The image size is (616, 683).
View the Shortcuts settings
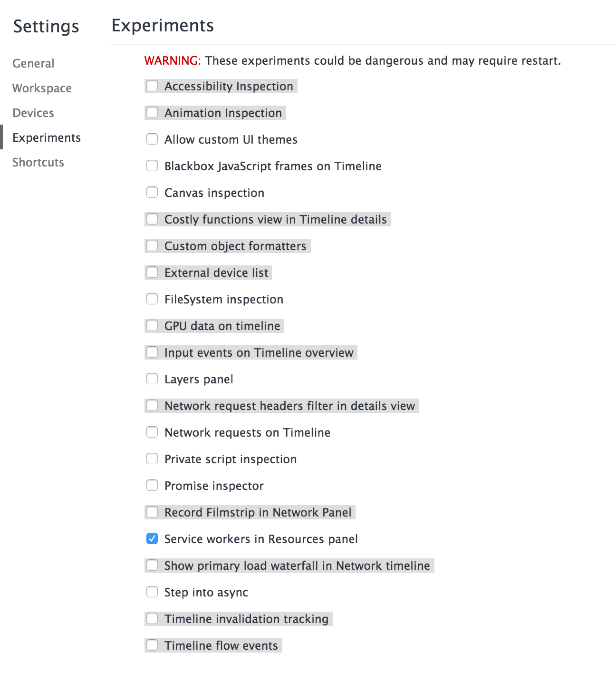38,162
